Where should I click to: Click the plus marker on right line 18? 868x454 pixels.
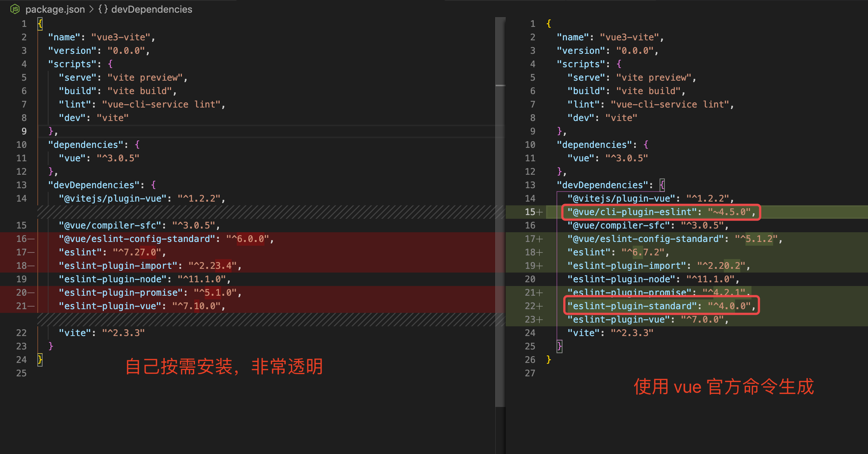[539, 252]
